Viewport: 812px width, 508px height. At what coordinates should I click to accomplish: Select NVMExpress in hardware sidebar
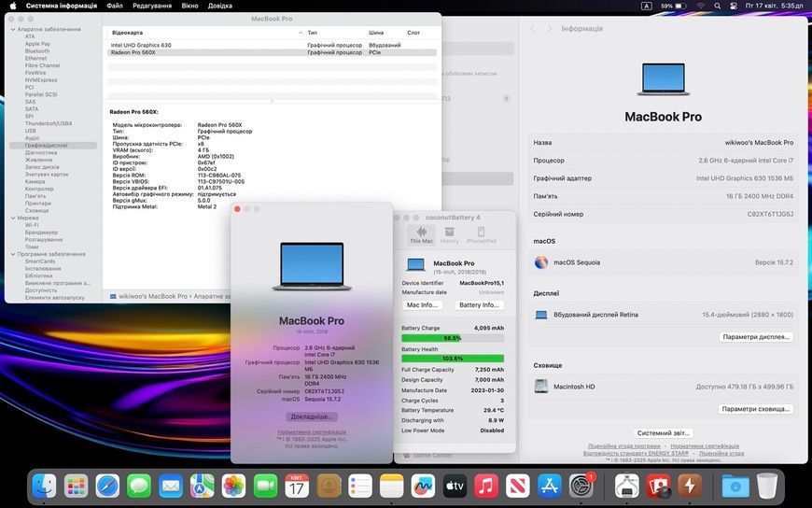point(41,80)
